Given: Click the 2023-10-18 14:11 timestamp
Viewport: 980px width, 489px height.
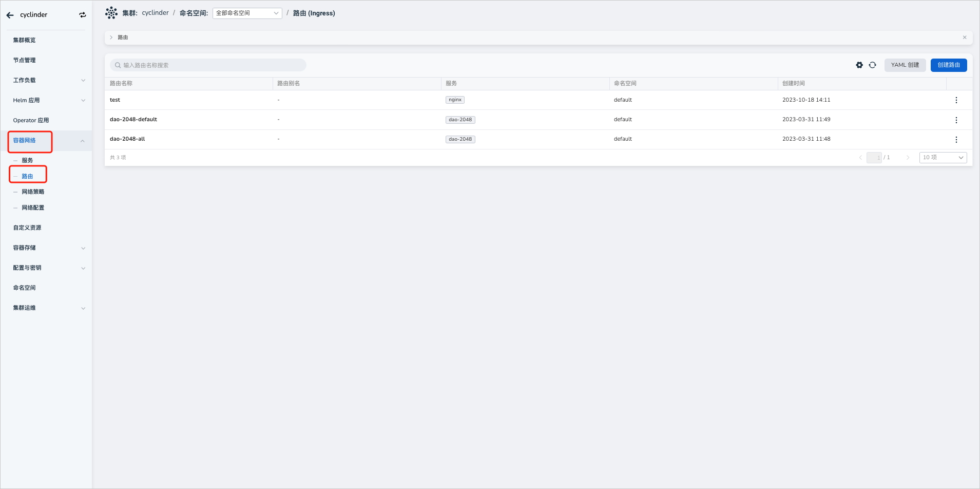Looking at the screenshot, I should (806, 100).
